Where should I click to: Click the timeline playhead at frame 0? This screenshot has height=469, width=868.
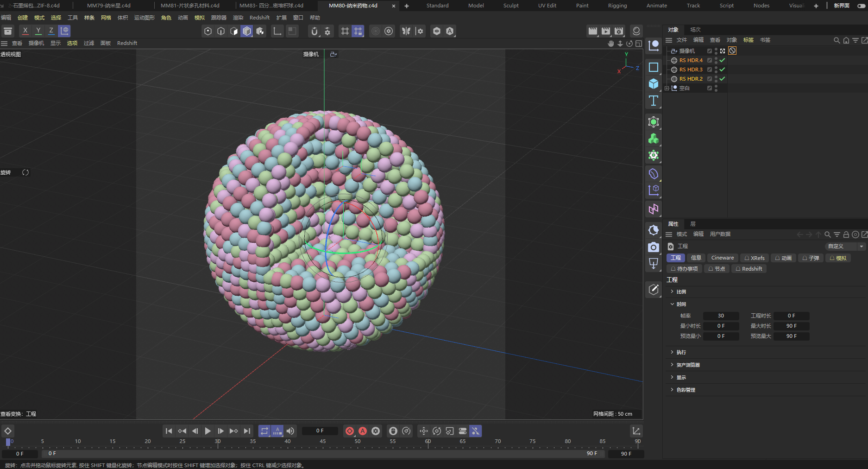click(x=8, y=443)
